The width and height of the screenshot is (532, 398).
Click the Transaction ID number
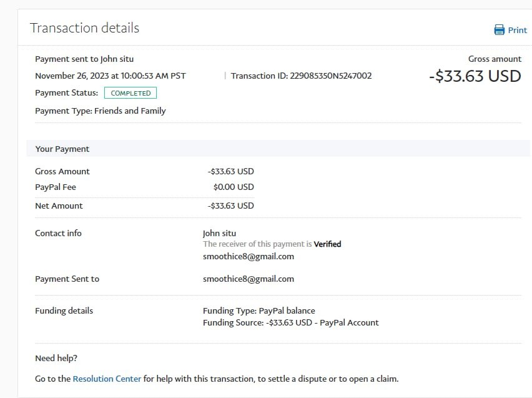click(330, 76)
